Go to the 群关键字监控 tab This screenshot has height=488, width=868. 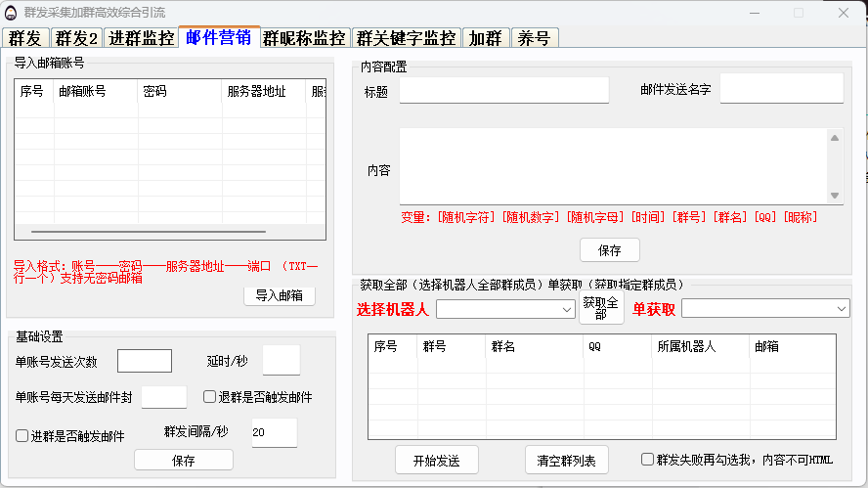[x=406, y=38]
